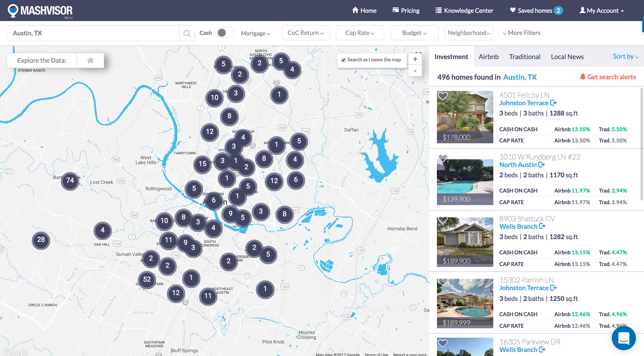This screenshot has width=644, height=356.
Task: Switch to the Airbnb tab
Action: [x=488, y=57]
